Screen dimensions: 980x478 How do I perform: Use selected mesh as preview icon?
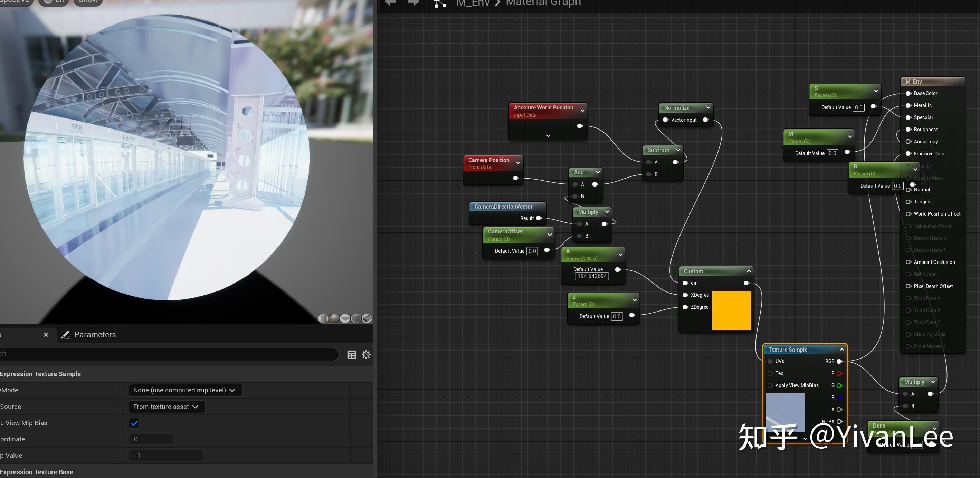coord(367,318)
